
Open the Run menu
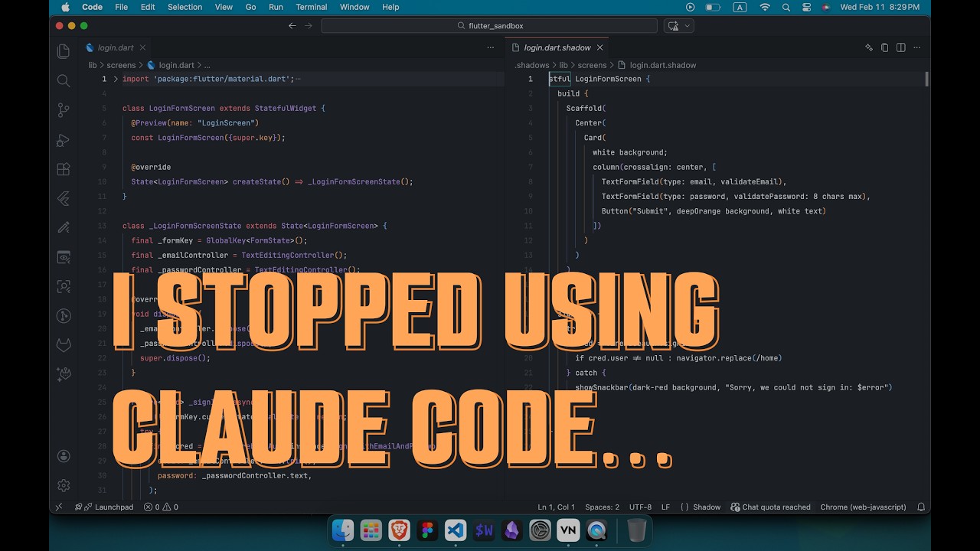(x=276, y=7)
